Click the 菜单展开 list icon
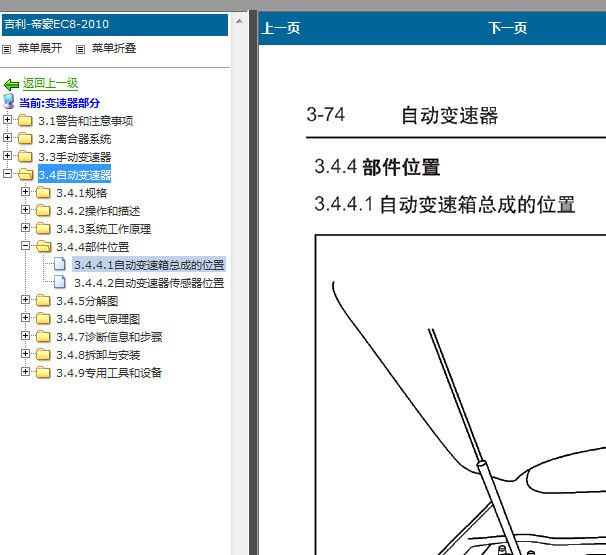 click(x=7, y=49)
